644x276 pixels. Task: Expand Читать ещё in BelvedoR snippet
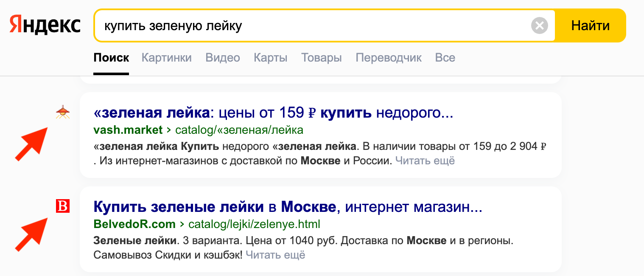pos(275,255)
